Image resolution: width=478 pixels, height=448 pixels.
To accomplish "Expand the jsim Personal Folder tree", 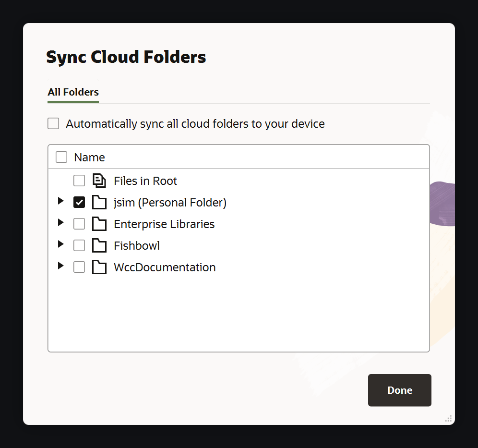I will (60, 201).
